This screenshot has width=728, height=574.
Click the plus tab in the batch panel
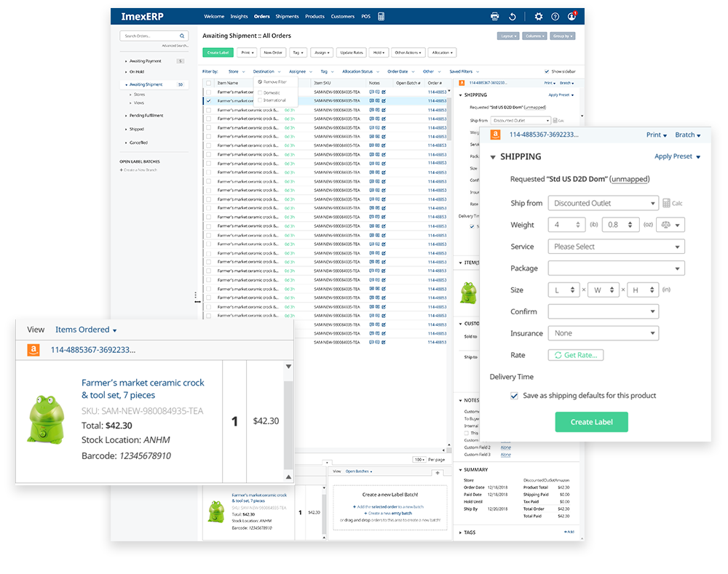pyautogui.click(x=438, y=473)
